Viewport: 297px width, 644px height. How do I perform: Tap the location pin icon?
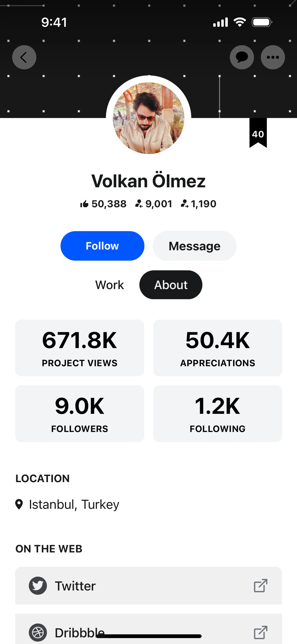[19, 504]
